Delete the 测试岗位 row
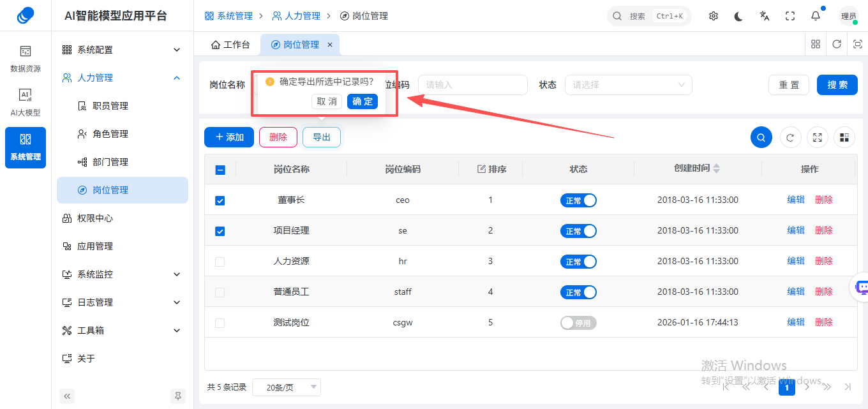This screenshot has width=868, height=409. tap(824, 322)
